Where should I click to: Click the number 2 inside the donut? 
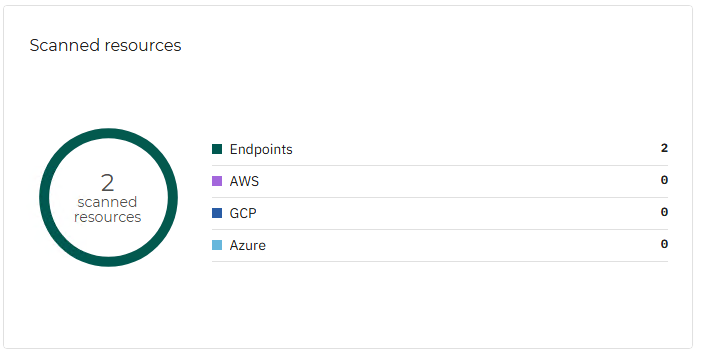click(107, 183)
